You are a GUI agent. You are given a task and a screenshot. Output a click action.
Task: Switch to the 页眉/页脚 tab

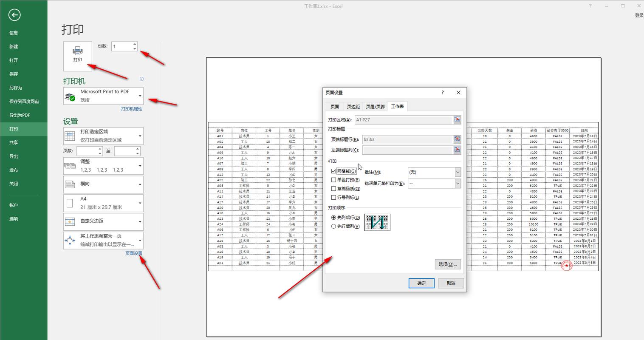click(x=375, y=107)
